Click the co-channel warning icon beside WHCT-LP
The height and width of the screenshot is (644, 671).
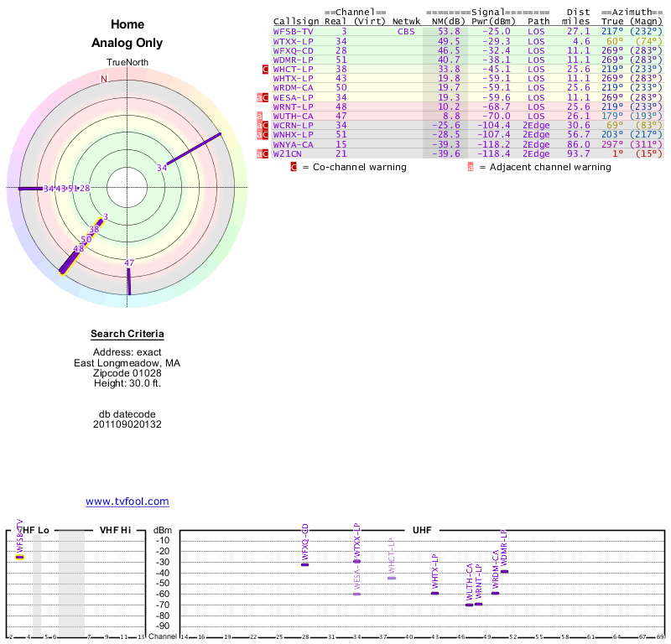[x=265, y=70]
